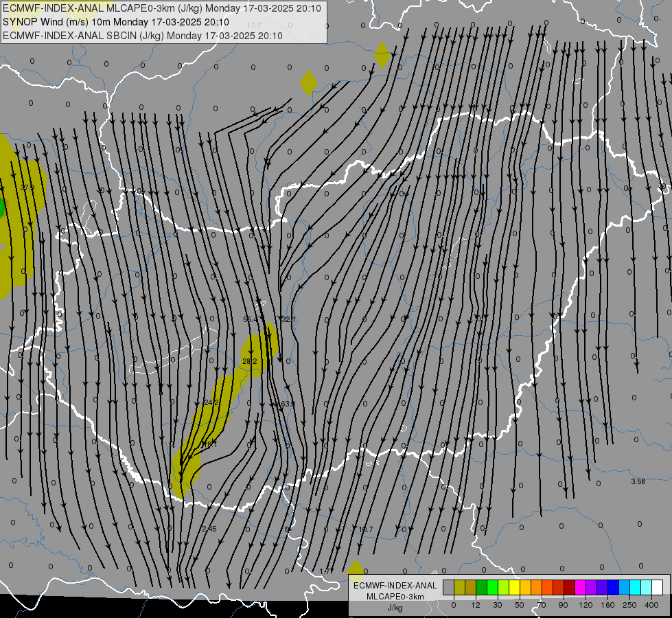Click the 55.4 value on the map
The width and height of the screenshot is (672, 618).
tap(251, 319)
